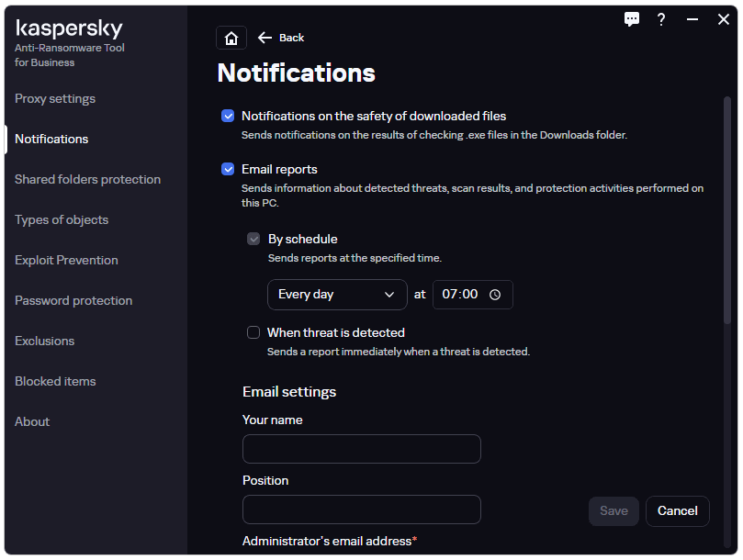The image size is (743, 560).
Task: Toggle the By schedule checkbox
Action: tap(253, 239)
